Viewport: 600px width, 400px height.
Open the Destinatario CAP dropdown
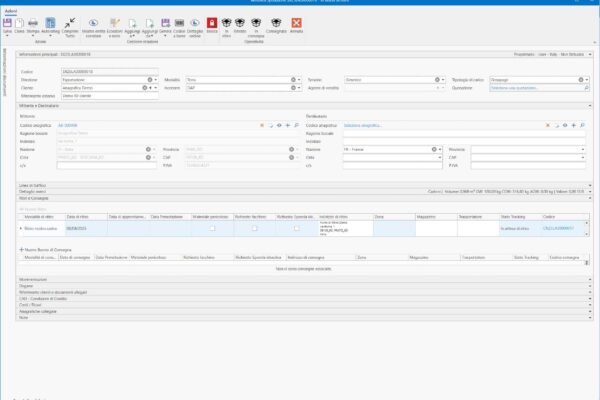(x=583, y=157)
